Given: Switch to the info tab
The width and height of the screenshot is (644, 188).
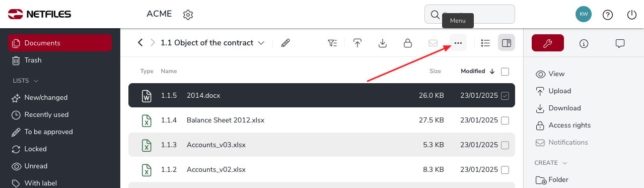Looking at the screenshot, I should (x=584, y=43).
